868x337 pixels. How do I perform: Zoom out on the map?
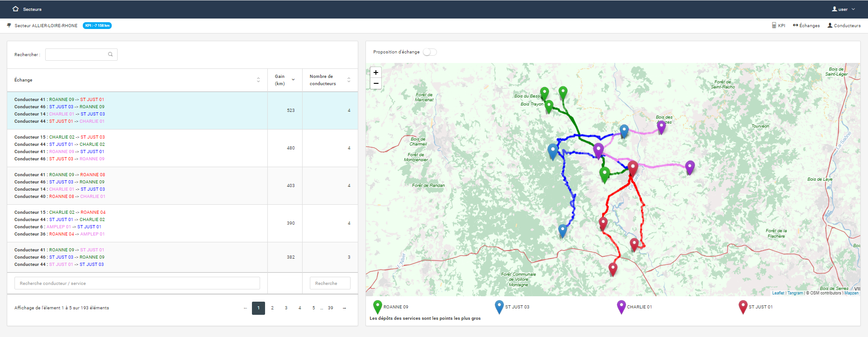click(375, 83)
